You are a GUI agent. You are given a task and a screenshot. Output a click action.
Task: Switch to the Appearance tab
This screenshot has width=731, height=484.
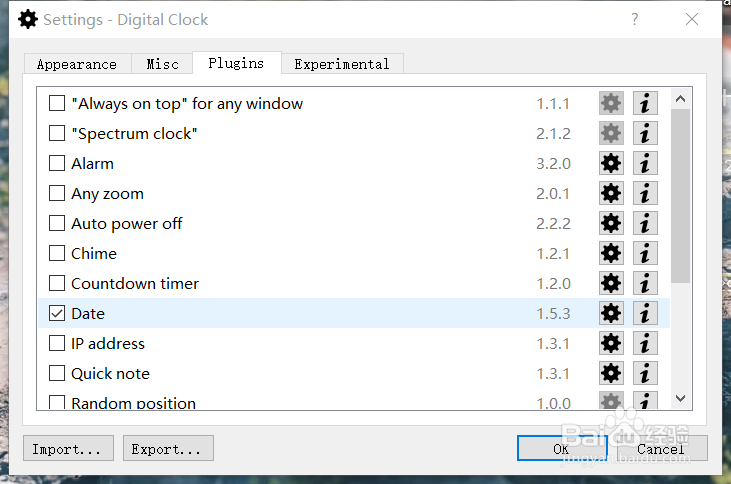pos(77,64)
